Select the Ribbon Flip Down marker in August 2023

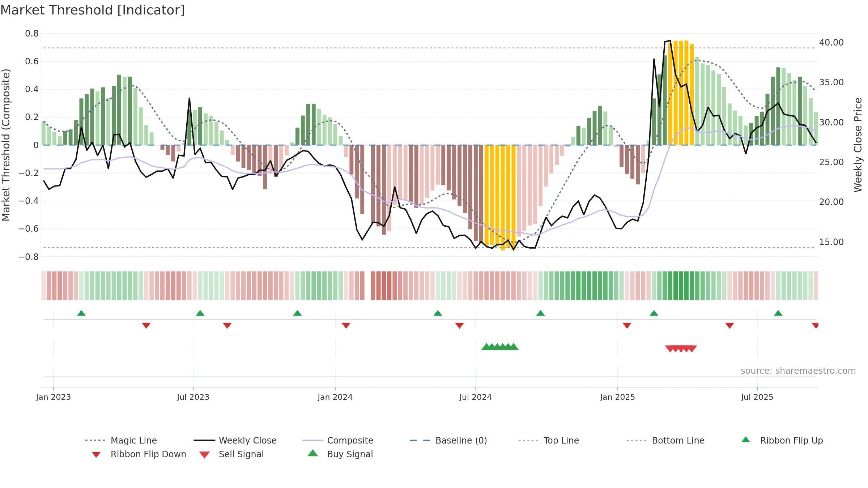(227, 326)
